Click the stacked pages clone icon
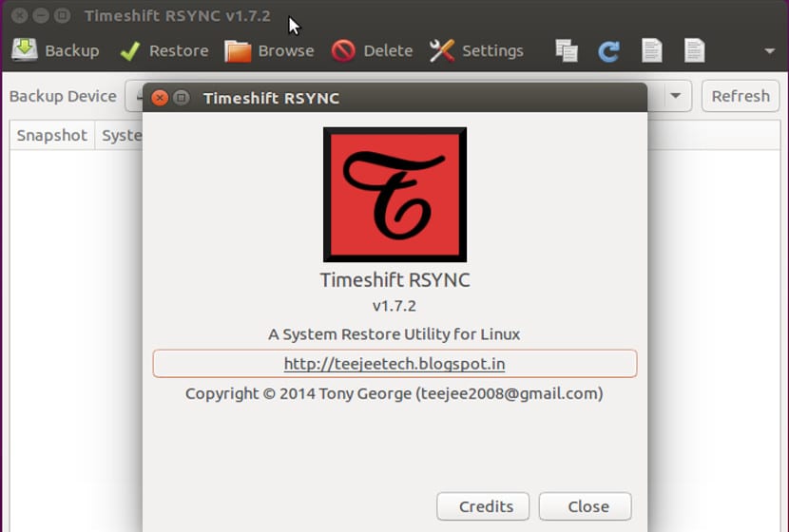The height and width of the screenshot is (532, 789). coord(568,50)
